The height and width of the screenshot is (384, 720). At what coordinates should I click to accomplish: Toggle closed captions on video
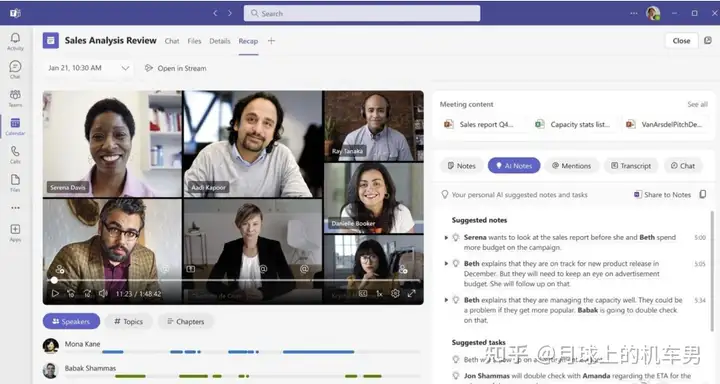[x=363, y=294]
